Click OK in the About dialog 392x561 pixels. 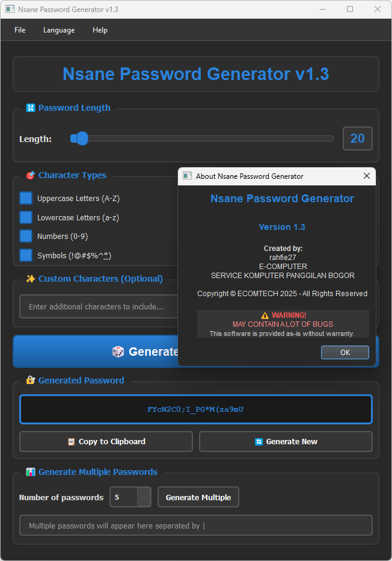tap(345, 352)
